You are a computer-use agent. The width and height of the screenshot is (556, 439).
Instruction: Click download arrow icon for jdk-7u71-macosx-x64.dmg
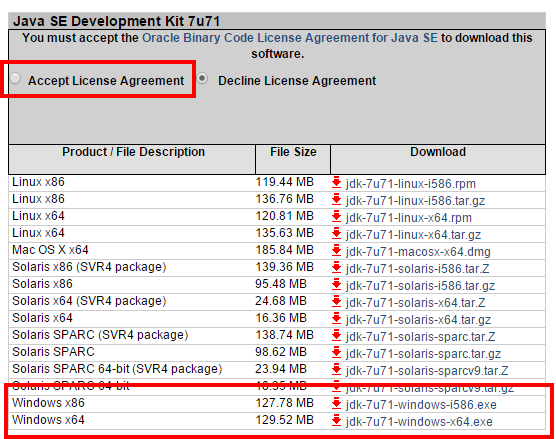(x=336, y=251)
